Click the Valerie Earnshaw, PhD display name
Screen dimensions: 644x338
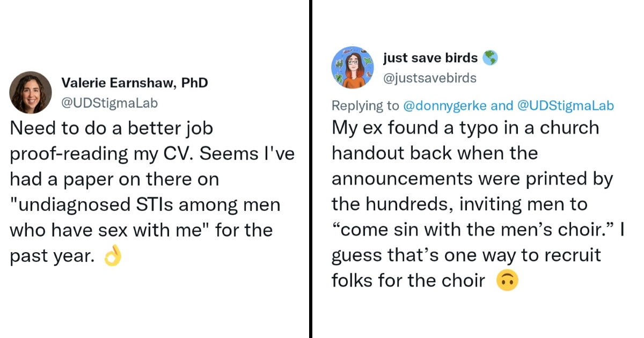point(135,83)
